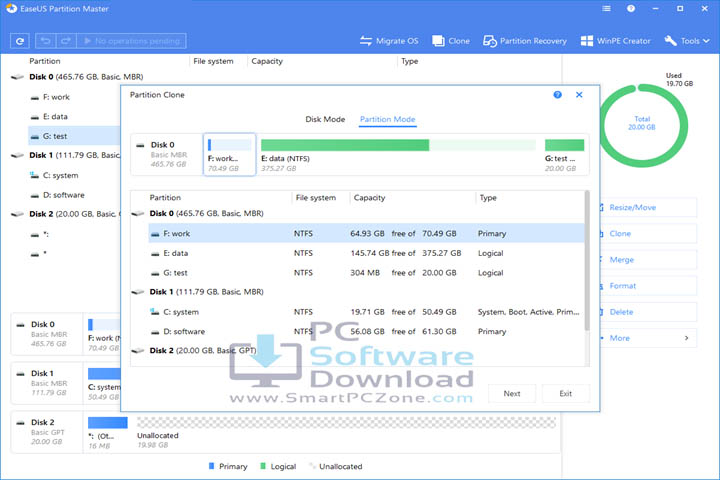Select E: data in main partition list
This screenshot has height=480, width=720.
(x=55, y=117)
